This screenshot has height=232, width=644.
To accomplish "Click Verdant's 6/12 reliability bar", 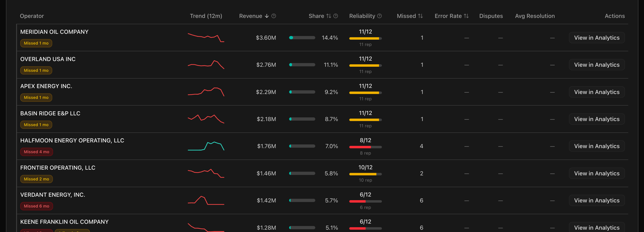I will (x=366, y=201).
